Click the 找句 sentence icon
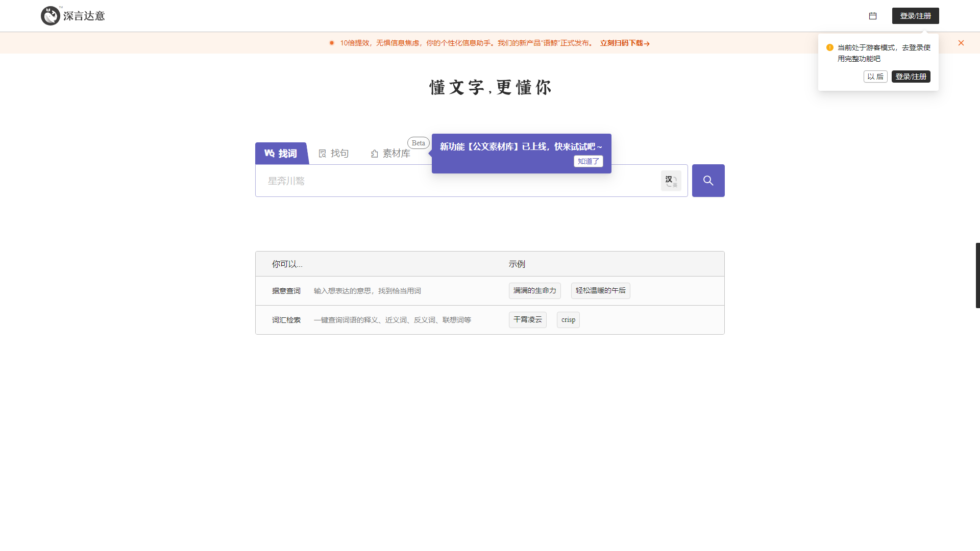The image size is (980, 551). [323, 153]
